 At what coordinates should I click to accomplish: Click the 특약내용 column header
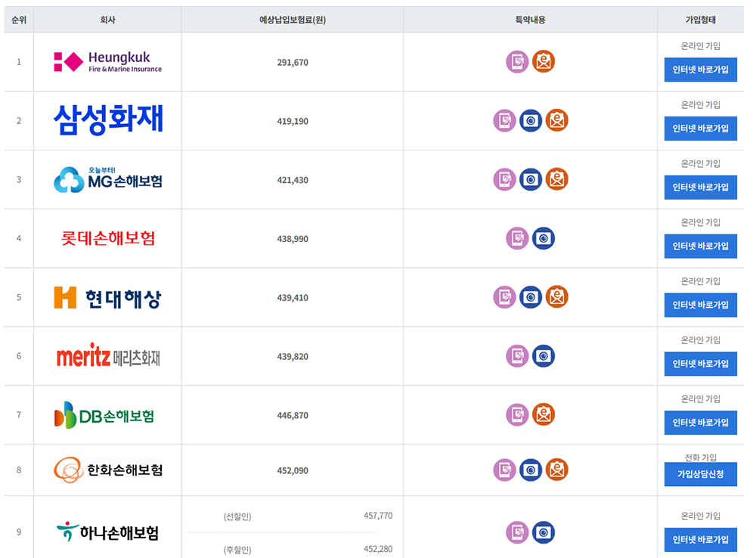[531, 19]
